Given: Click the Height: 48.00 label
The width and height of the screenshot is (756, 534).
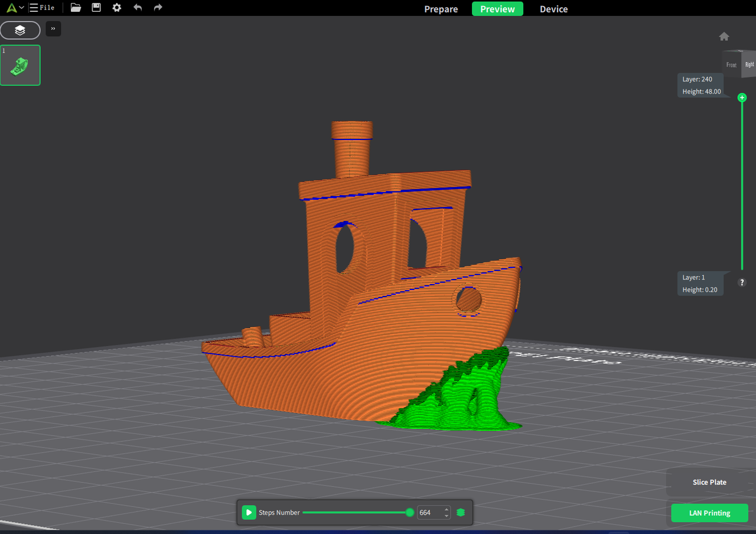Looking at the screenshot, I should (x=702, y=92).
